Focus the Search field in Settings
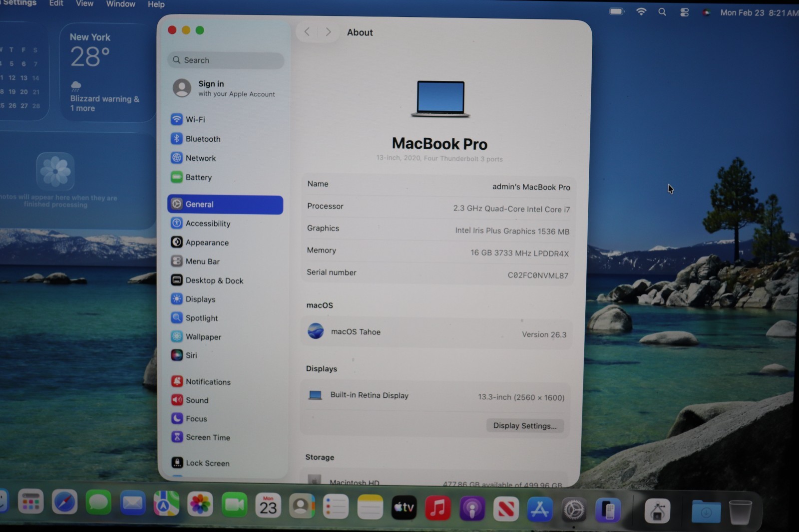The image size is (799, 532). tap(226, 60)
